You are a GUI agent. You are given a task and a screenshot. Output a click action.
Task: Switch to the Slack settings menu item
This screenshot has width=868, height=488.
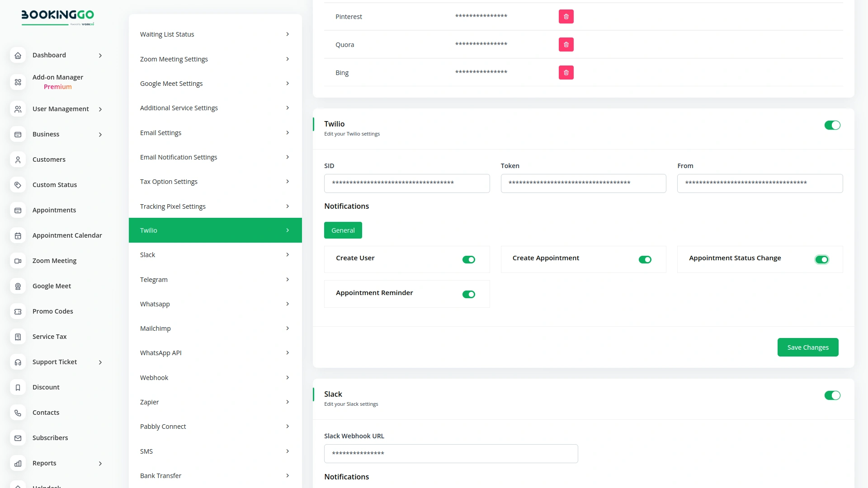click(x=215, y=254)
